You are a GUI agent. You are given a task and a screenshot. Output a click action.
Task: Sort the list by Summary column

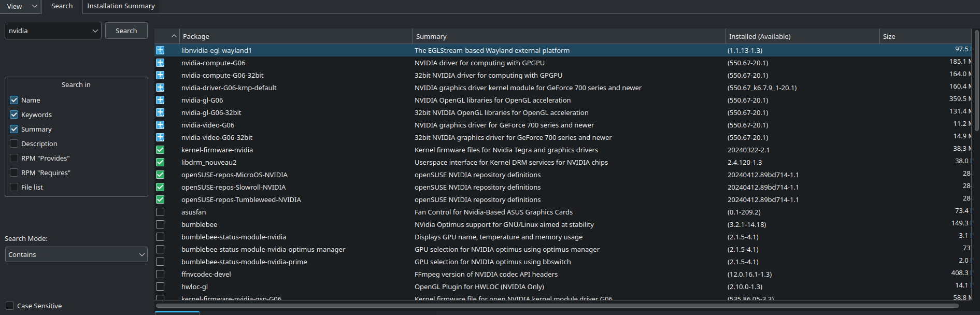coord(569,36)
